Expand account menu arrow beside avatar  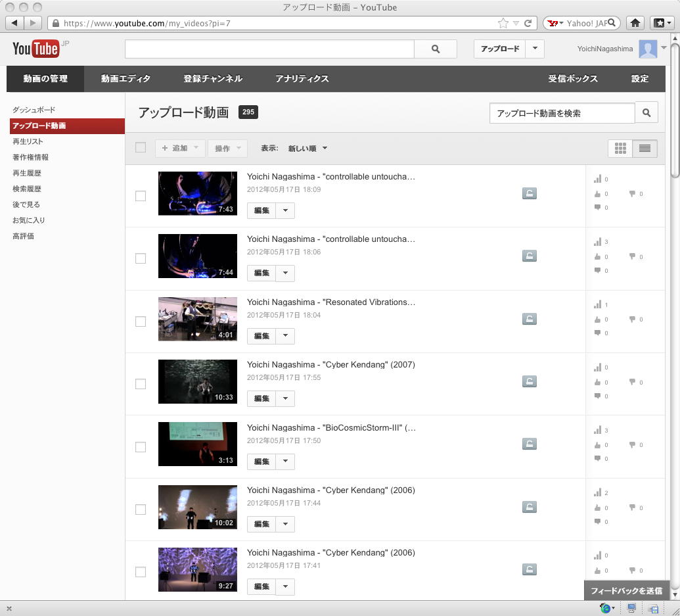click(664, 48)
